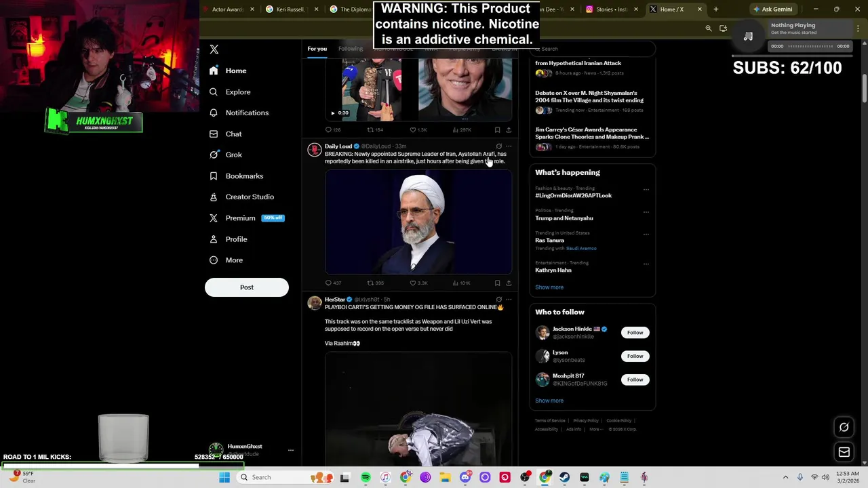Expand the More menu in the sidebar
This screenshot has height=488, width=868.
226,260
